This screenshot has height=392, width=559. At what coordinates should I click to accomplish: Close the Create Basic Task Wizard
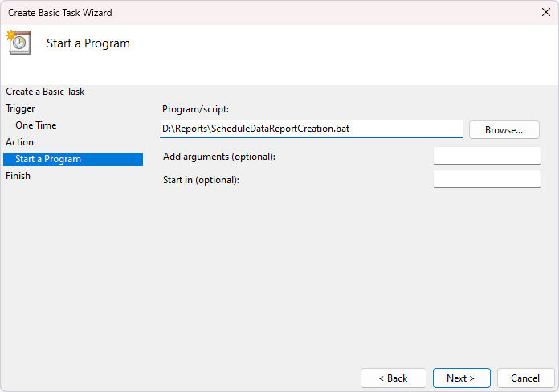[545, 13]
